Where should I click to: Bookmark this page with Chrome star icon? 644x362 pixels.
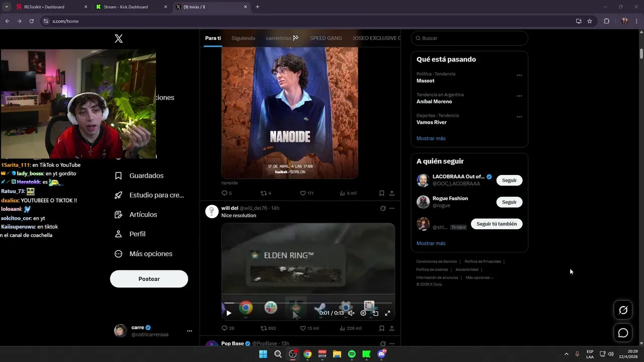tap(590, 21)
